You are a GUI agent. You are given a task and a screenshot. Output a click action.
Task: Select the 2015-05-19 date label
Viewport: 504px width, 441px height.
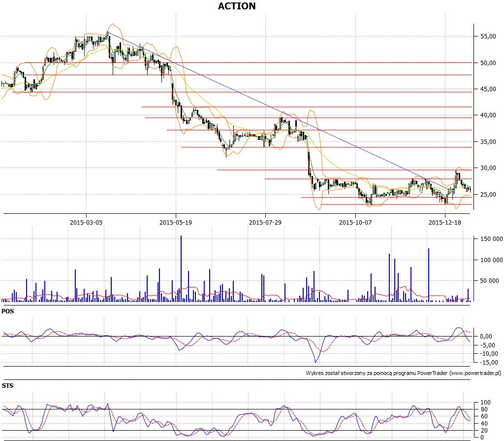pyautogui.click(x=176, y=222)
